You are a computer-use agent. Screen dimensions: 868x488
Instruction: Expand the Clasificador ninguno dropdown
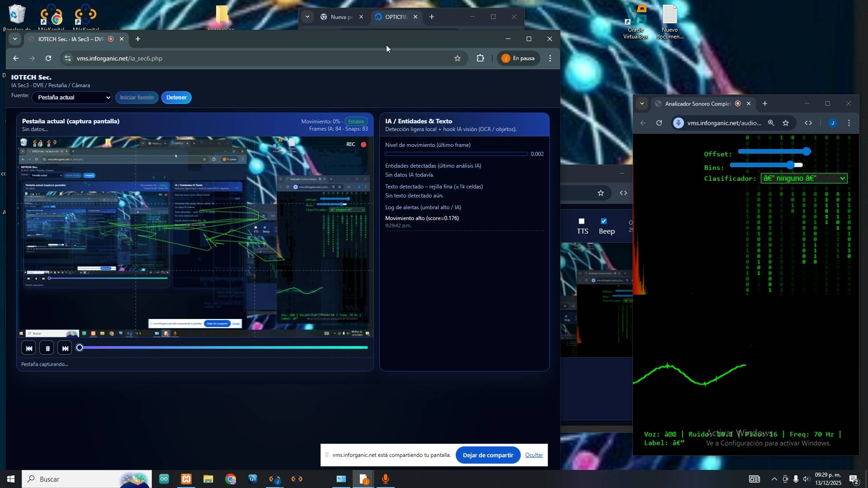pyautogui.click(x=803, y=178)
